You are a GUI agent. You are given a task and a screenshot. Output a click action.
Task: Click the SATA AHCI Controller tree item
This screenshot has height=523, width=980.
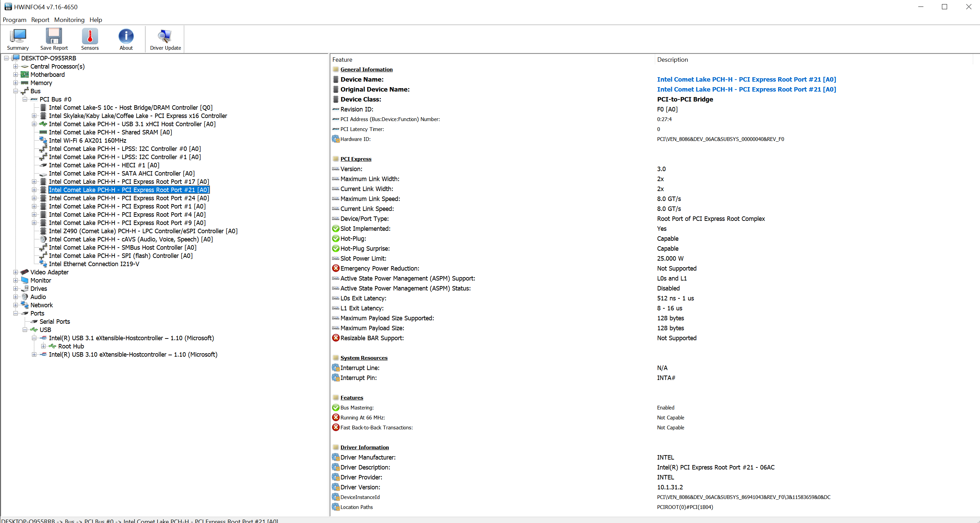click(122, 174)
